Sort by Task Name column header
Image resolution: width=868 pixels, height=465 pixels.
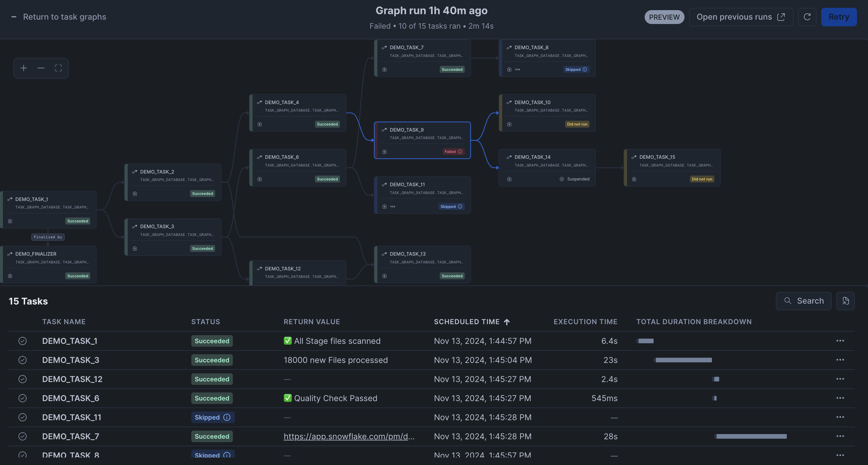coord(64,322)
